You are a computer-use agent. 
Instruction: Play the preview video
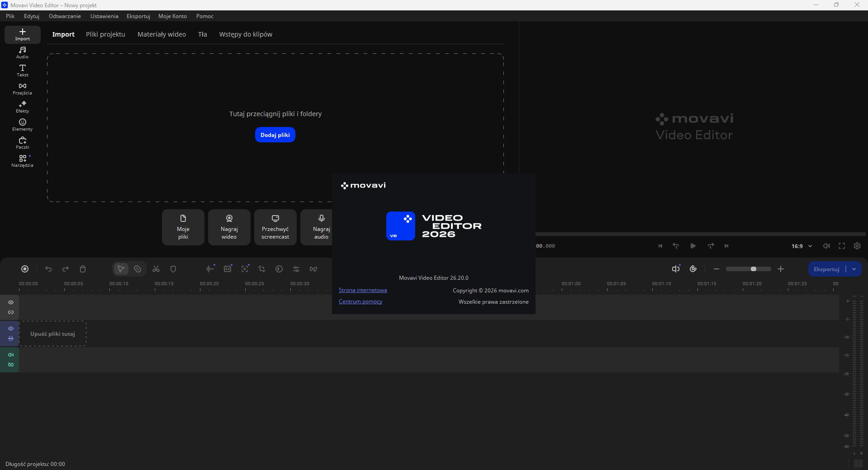693,246
